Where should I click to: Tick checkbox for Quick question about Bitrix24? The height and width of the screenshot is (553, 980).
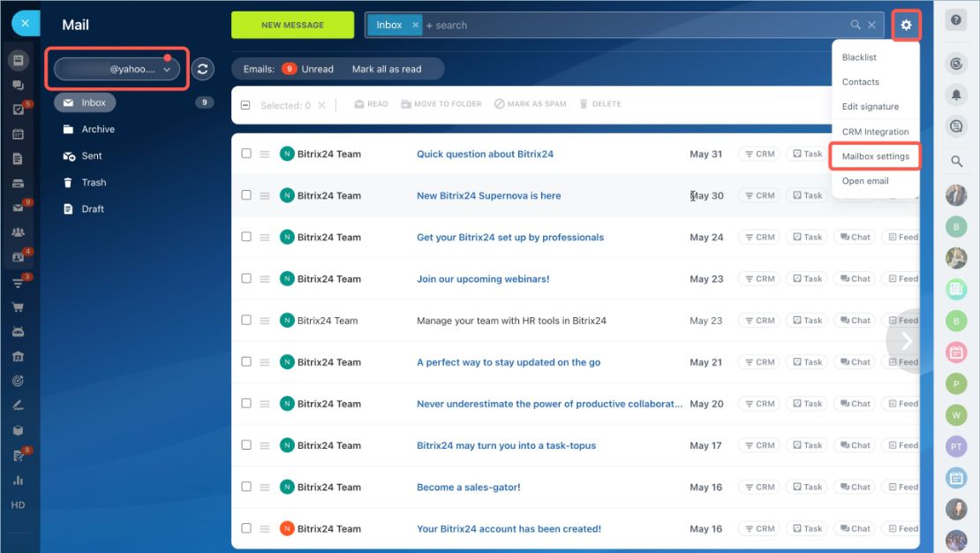click(246, 153)
